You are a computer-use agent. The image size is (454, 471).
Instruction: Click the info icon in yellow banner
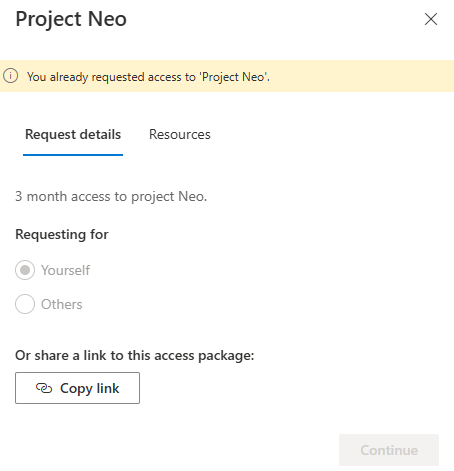tap(10, 76)
